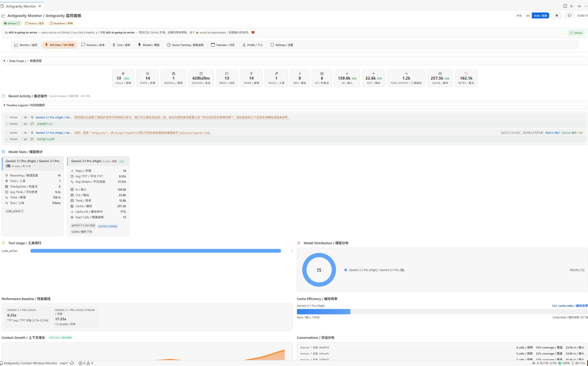Select Both / 双语 language mode
The image size is (588, 366).
coord(540,16)
